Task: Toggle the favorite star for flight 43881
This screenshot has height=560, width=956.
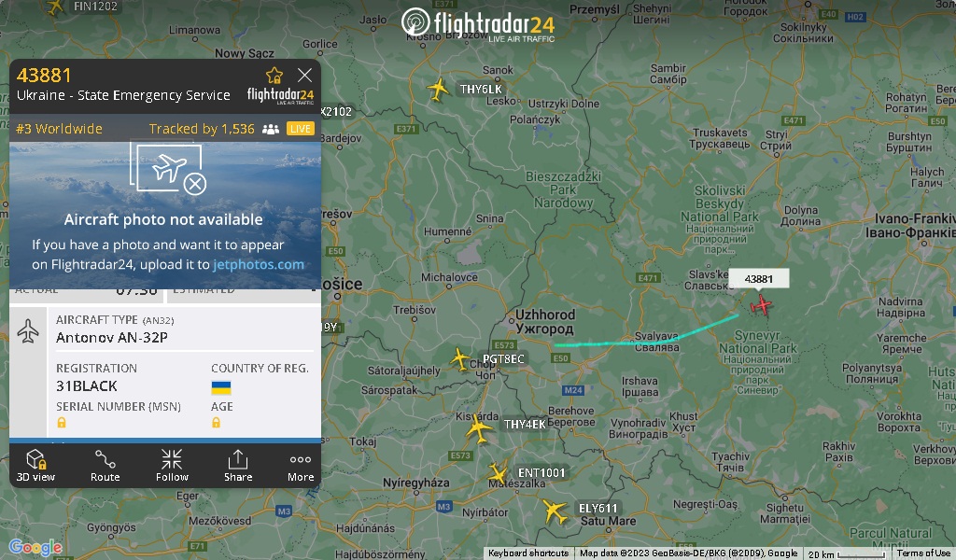Action: point(274,75)
